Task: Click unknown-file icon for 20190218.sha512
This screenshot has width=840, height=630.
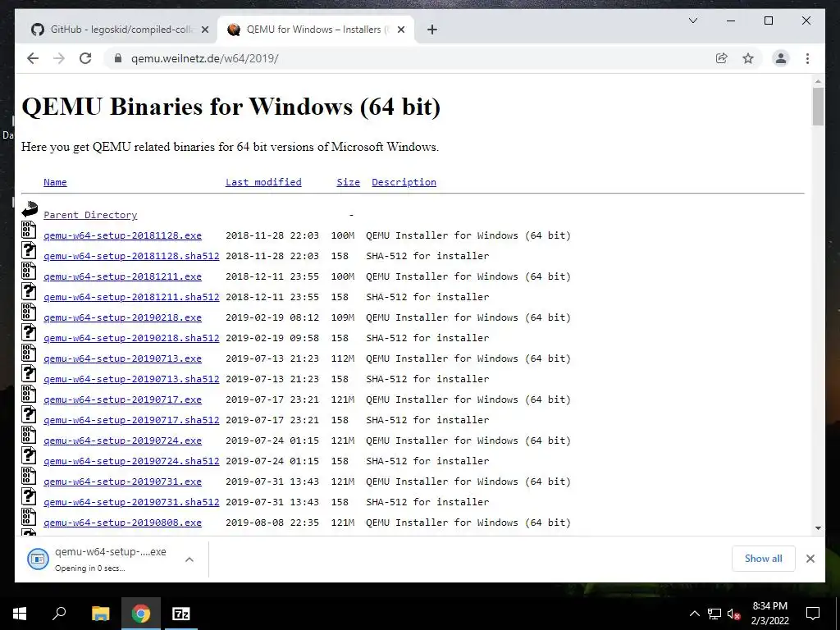Action: (29, 332)
